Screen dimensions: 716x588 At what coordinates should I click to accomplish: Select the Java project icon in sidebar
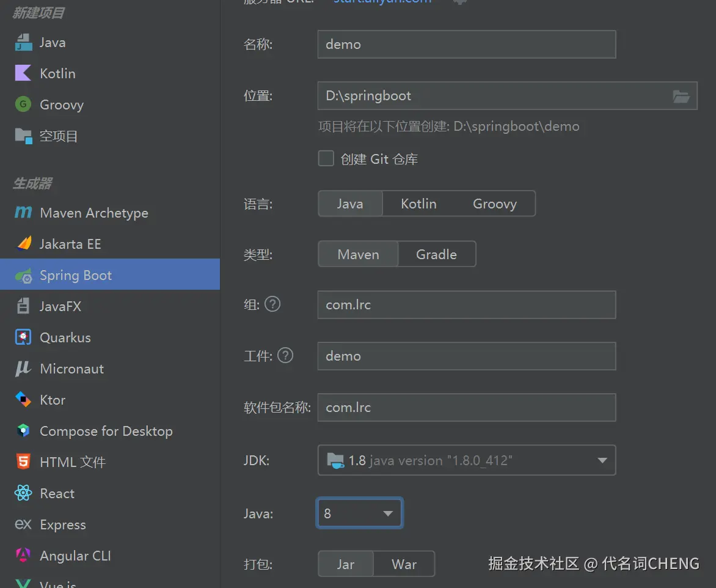(x=23, y=43)
